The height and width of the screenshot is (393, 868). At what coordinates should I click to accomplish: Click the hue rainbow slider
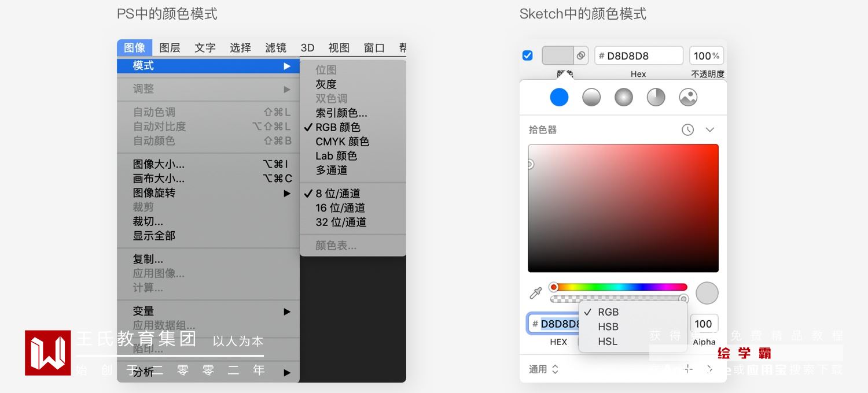(619, 287)
